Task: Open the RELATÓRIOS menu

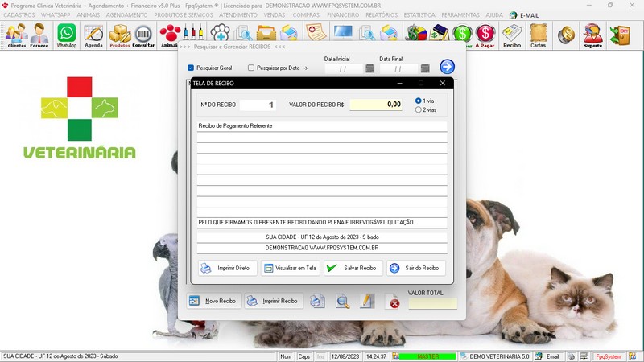Action: [x=382, y=15]
